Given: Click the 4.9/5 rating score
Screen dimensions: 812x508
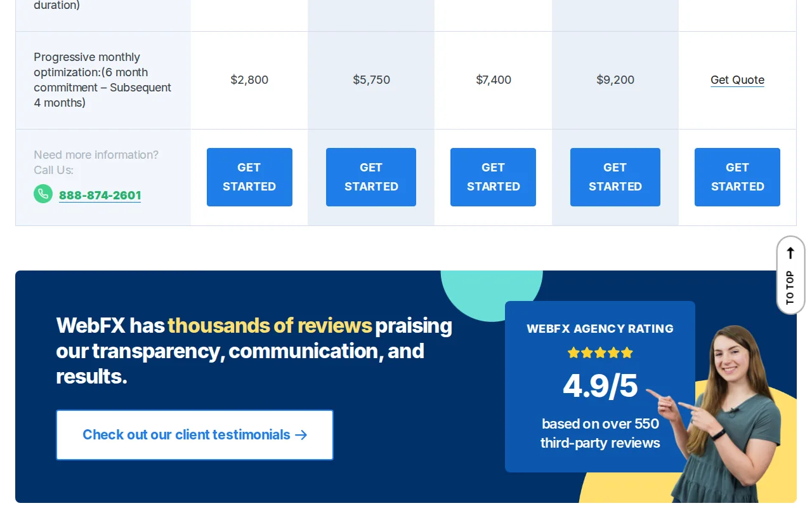Looking at the screenshot, I should pyautogui.click(x=600, y=385).
